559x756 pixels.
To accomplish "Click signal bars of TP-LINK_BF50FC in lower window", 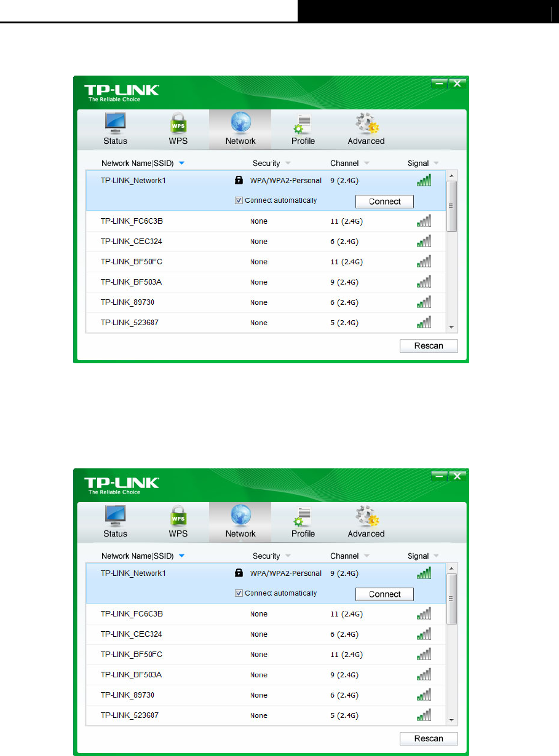I will [x=424, y=654].
